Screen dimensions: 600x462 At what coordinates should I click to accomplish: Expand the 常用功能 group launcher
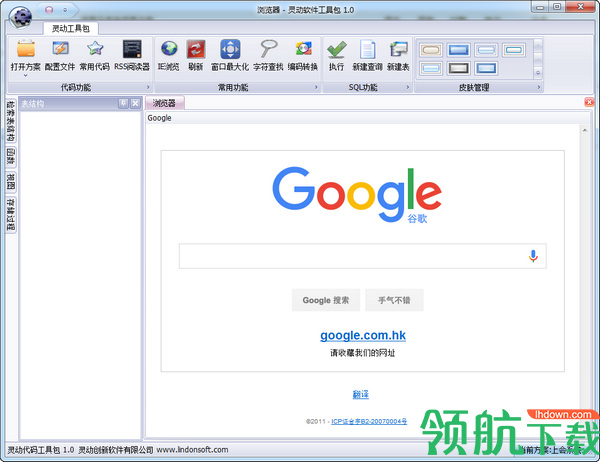[x=316, y=87]
